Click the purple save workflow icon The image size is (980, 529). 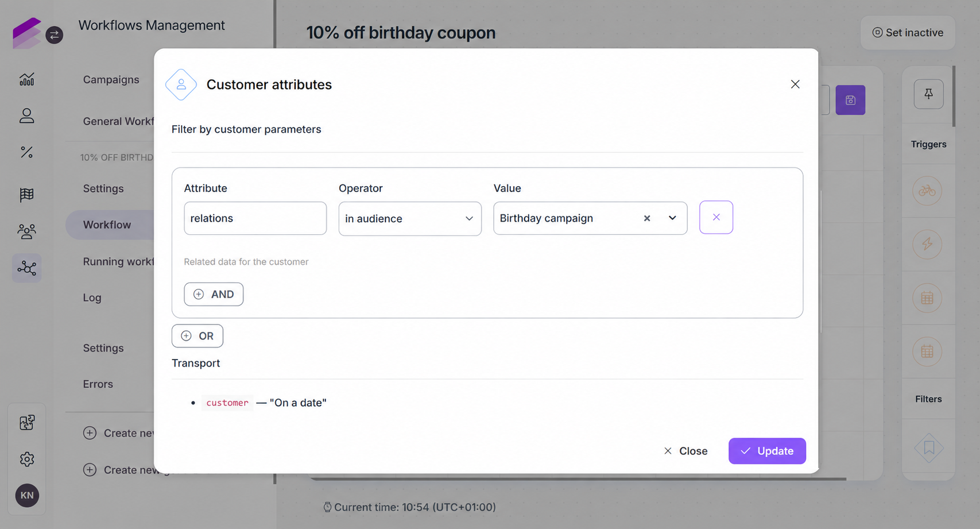[850, 100]
